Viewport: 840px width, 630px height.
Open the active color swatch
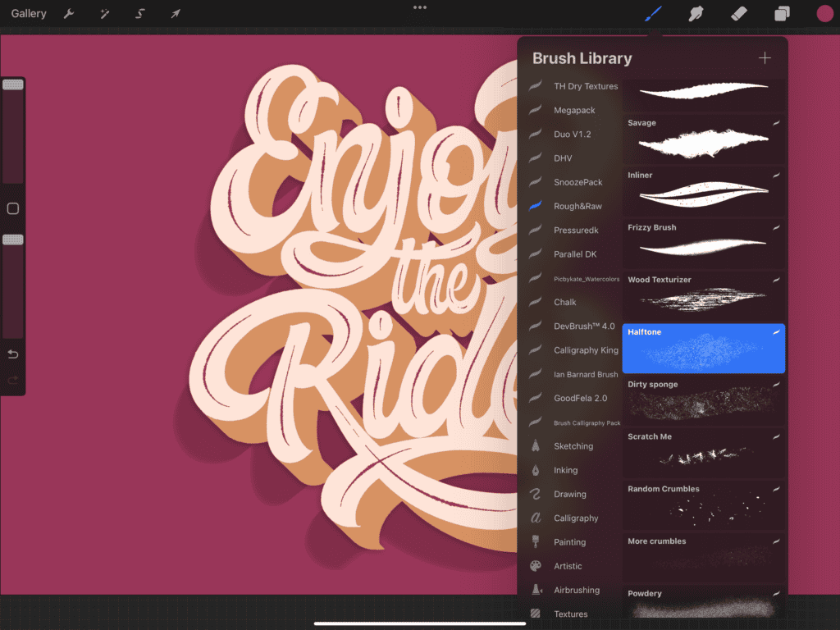tap(824, 13)
